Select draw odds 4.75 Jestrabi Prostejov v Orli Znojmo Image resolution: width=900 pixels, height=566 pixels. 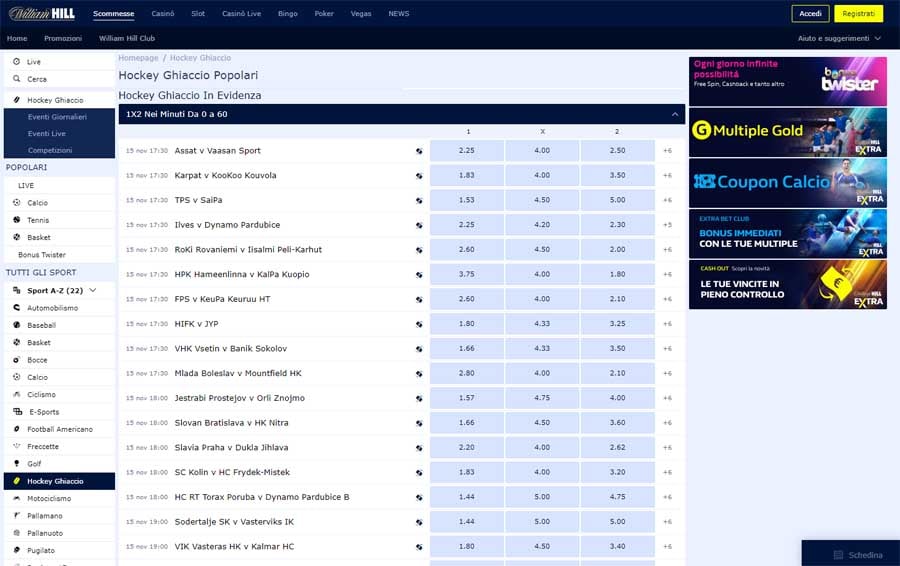click(542, 398)
